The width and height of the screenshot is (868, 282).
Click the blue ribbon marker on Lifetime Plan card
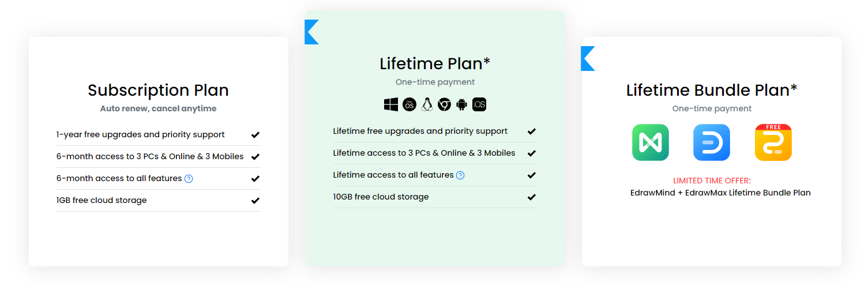click(311, 32)
